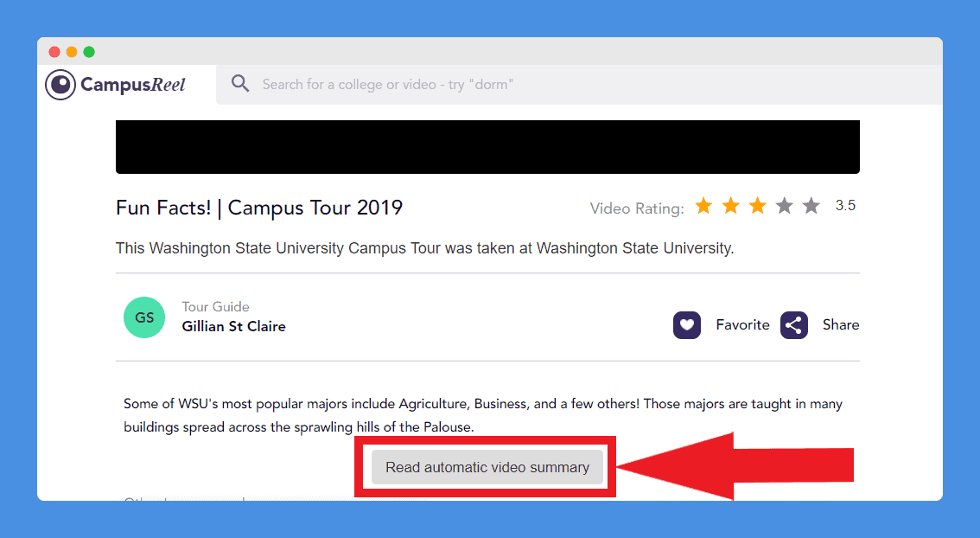Open Gillian St Claire's profile link

[233, 327]
